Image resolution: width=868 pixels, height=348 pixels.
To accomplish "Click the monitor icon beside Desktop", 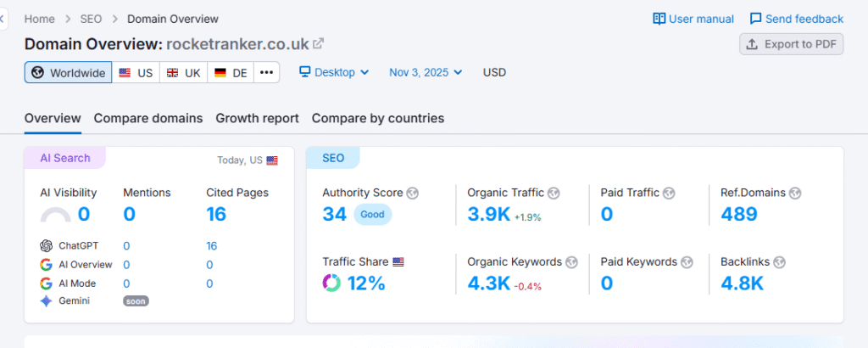I will click(305, 72).
